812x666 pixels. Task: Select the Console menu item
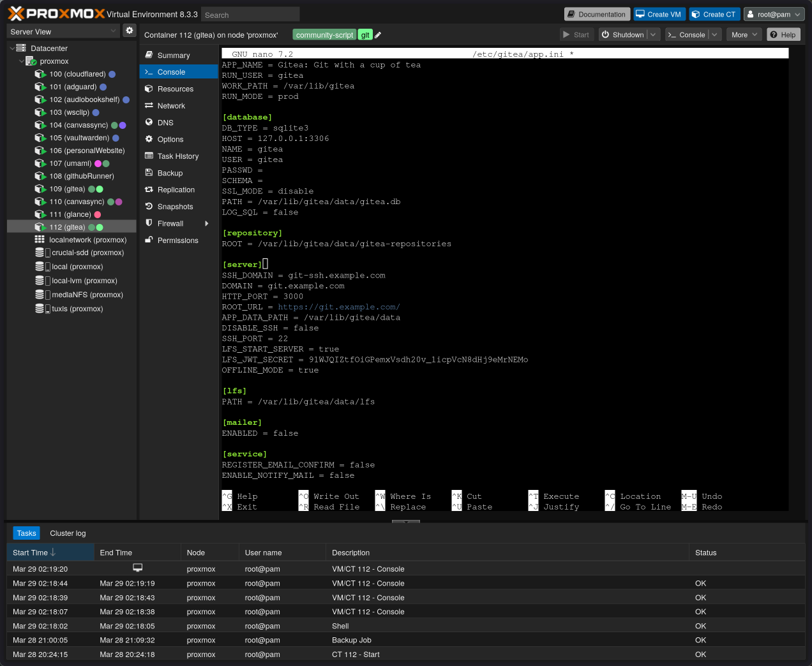pyautogui.click(x=179, y=72)
